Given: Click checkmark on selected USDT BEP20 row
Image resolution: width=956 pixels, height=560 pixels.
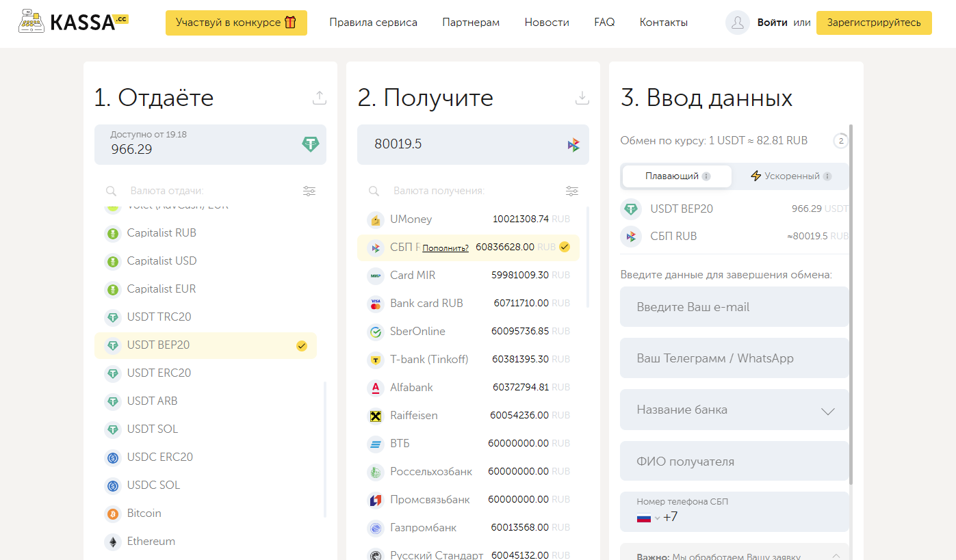Looking at the screenshot, I should (x=301, y=346).
